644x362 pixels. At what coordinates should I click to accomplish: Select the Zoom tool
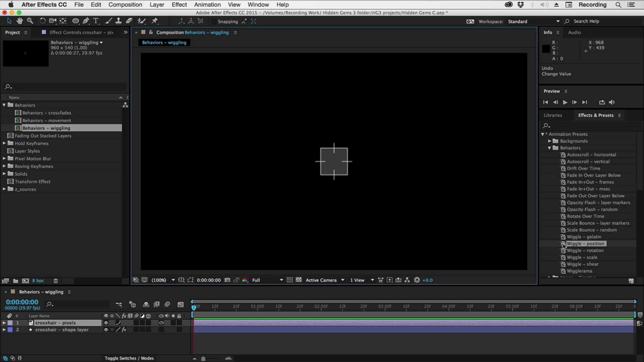pos(30,21)
